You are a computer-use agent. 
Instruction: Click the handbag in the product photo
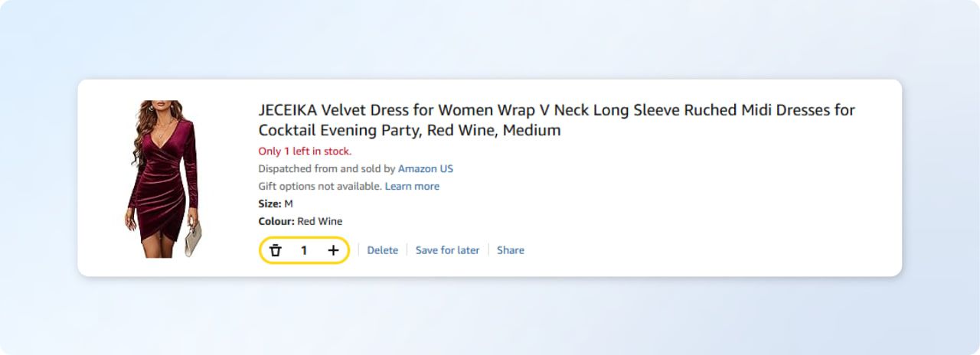click(194, 237)
